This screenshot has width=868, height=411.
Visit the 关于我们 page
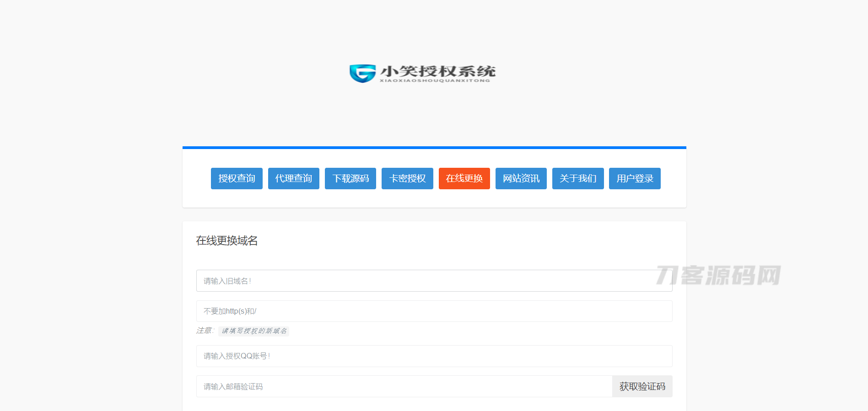578,178
